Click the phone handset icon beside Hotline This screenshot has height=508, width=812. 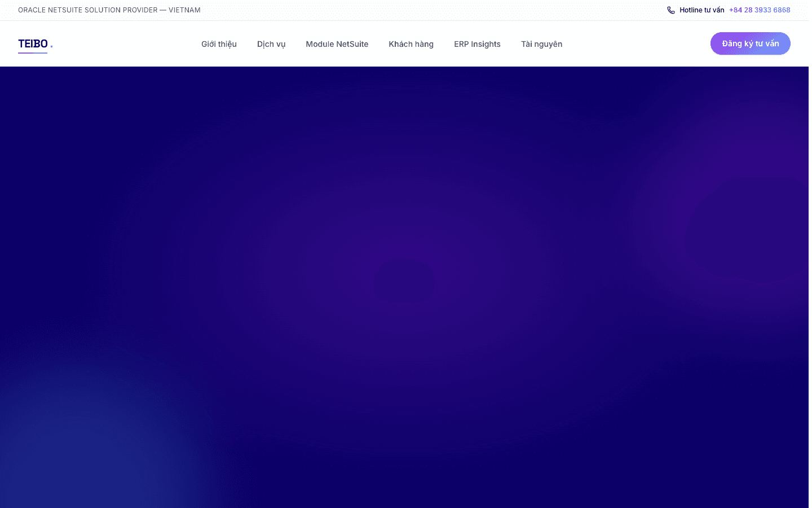click(x=671, y=10)
